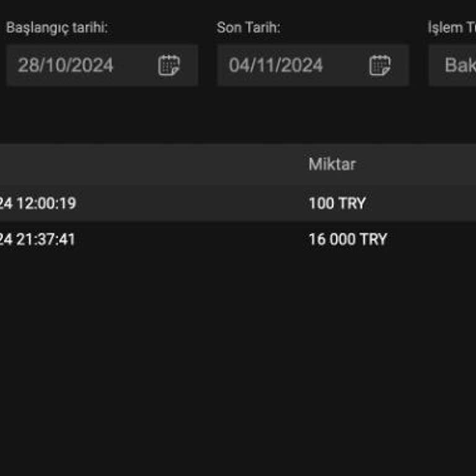Open the Başlangıç tarihi calendar picker icon
This screenshot has width=476, height=476.
[x=169, y=65]
